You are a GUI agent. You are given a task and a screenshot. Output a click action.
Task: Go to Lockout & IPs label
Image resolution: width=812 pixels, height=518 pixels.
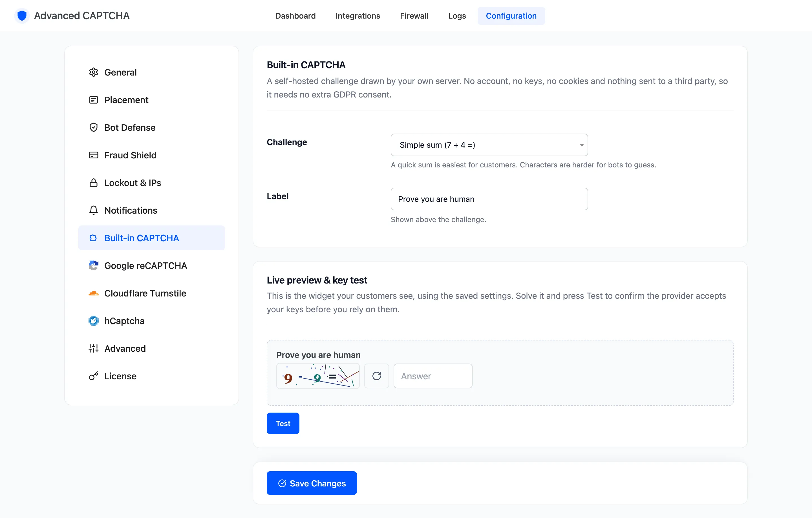pyautogui.click(x=133, y=183)
